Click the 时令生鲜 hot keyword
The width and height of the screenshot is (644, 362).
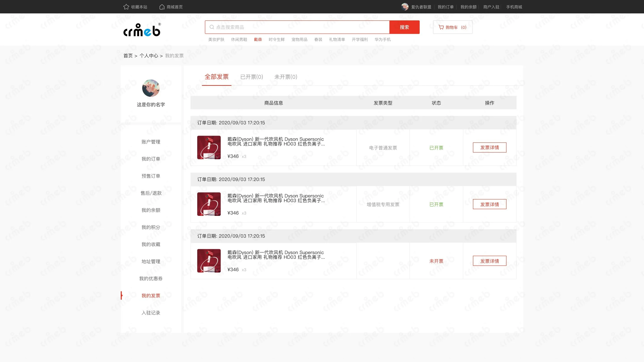pos(277,40)
